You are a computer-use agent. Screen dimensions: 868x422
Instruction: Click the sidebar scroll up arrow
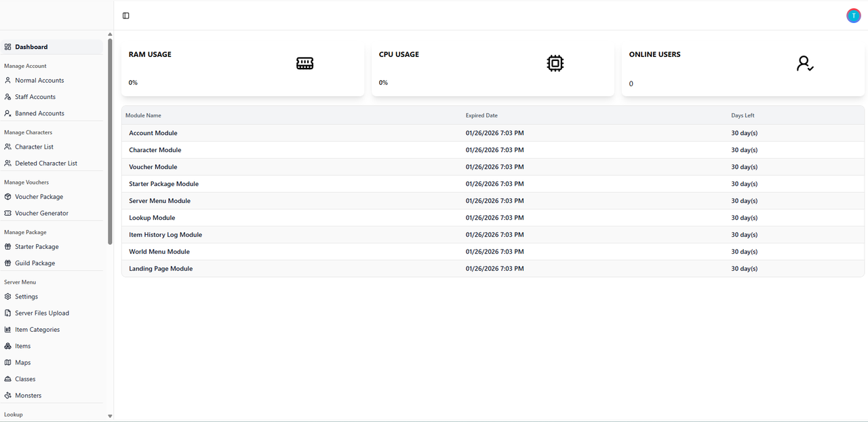[110, 34]
